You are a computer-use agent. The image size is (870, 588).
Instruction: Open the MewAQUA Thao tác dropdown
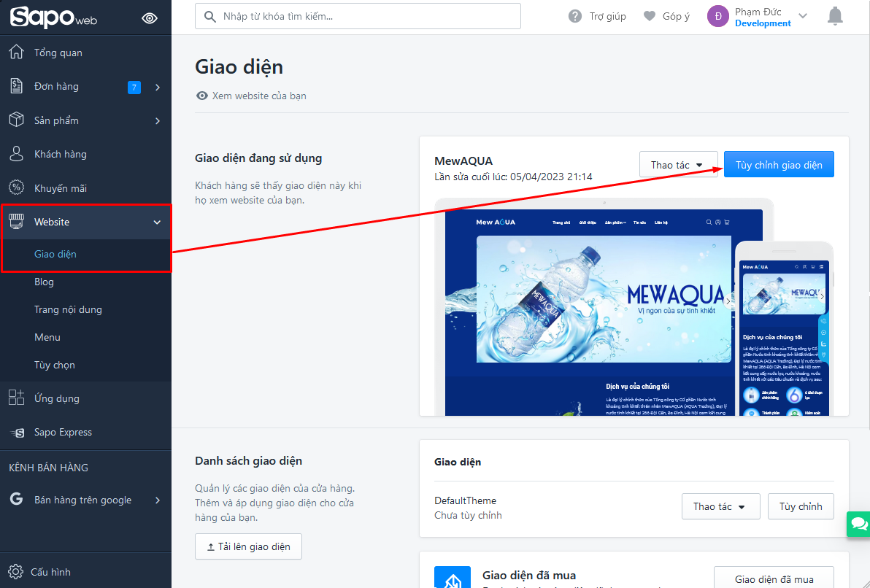coord(678,164)
